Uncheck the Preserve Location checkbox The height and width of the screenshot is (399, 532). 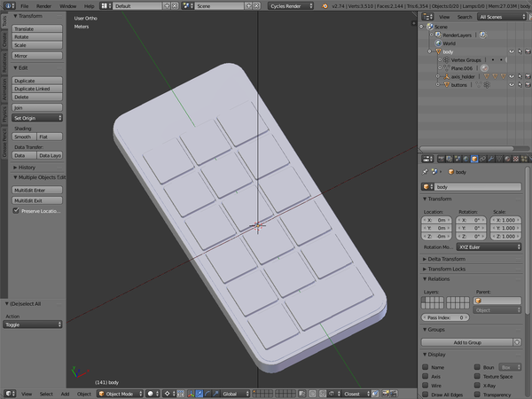click(x=16, y=211)
